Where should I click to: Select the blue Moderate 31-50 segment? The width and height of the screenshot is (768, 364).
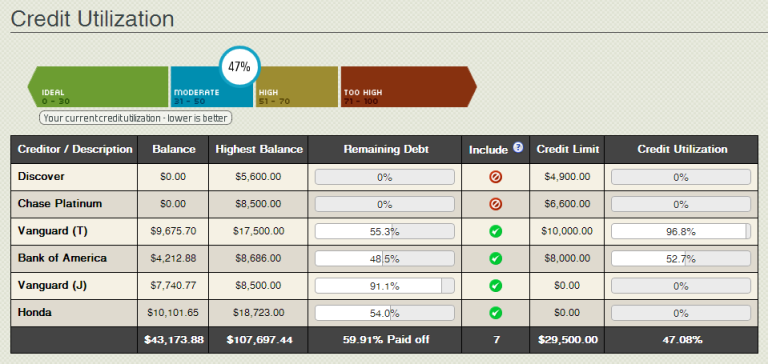[x=212, y=87]
